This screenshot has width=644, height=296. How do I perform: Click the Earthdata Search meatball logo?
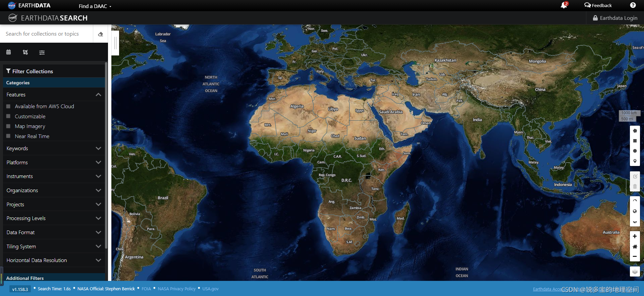coord(13,18)
